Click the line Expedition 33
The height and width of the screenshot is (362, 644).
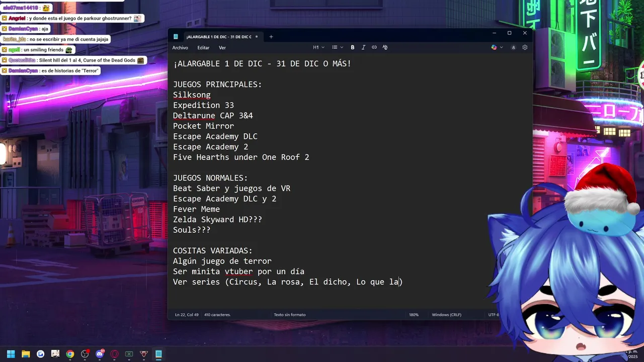click(203, 106)
